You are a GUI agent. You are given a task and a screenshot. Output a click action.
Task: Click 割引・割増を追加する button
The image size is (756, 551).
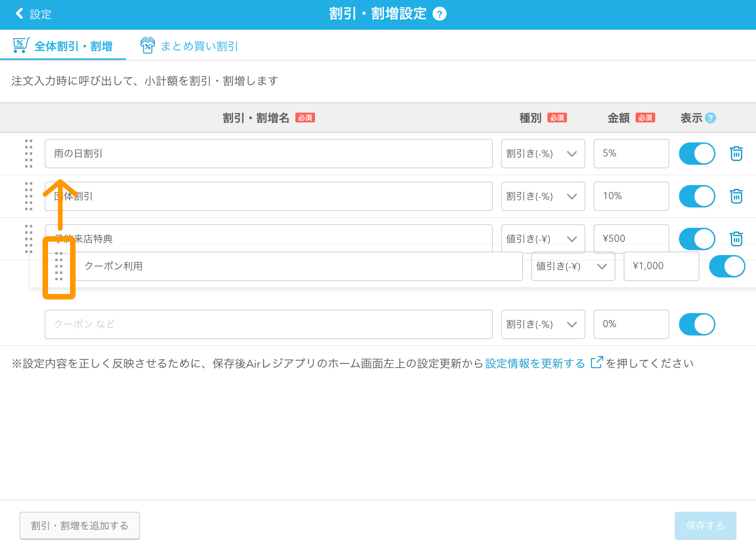click(80, 525)
